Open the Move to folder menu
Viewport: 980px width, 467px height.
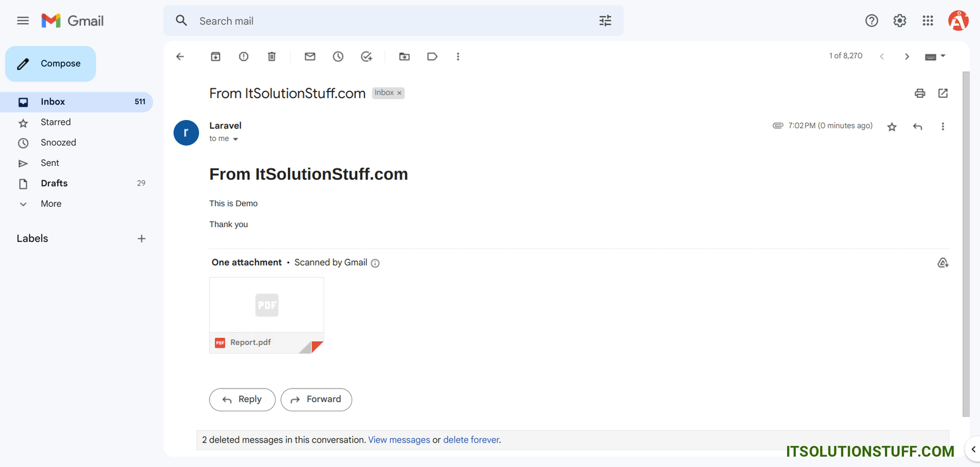404,56
